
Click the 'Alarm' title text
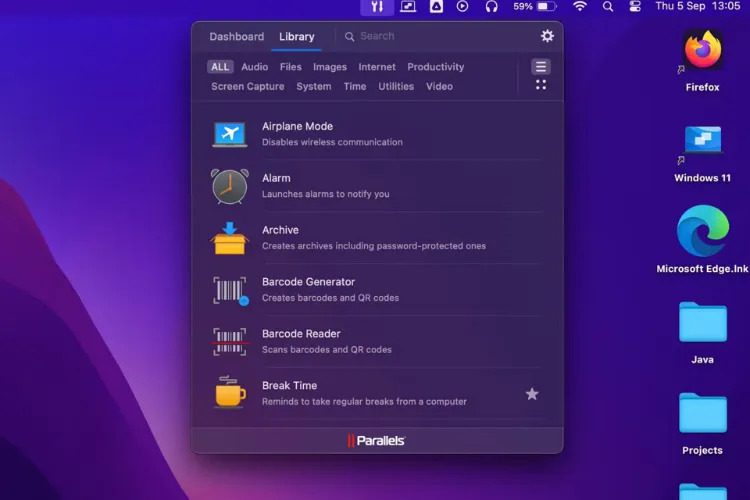coord(276,178)
